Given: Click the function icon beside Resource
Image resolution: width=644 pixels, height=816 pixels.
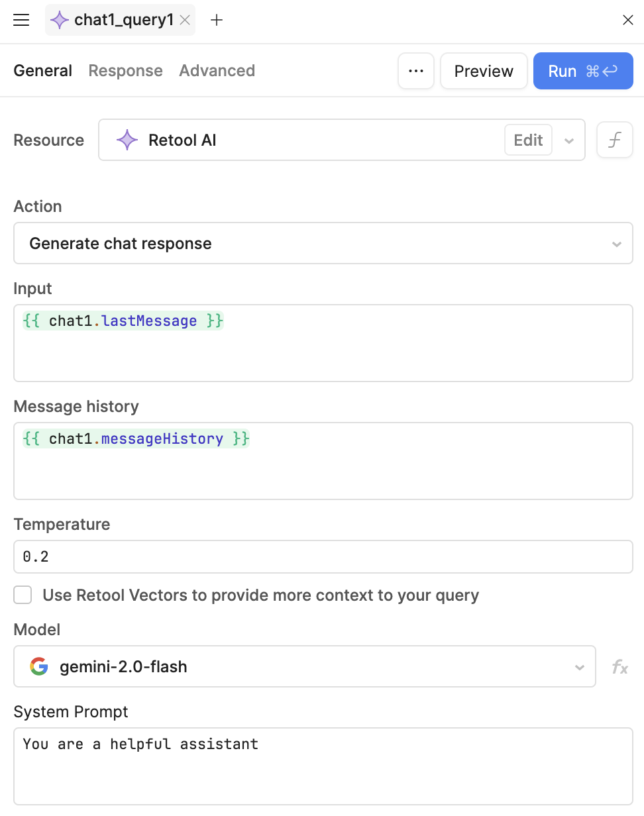Looking at the screenshot, I should 615,140.
